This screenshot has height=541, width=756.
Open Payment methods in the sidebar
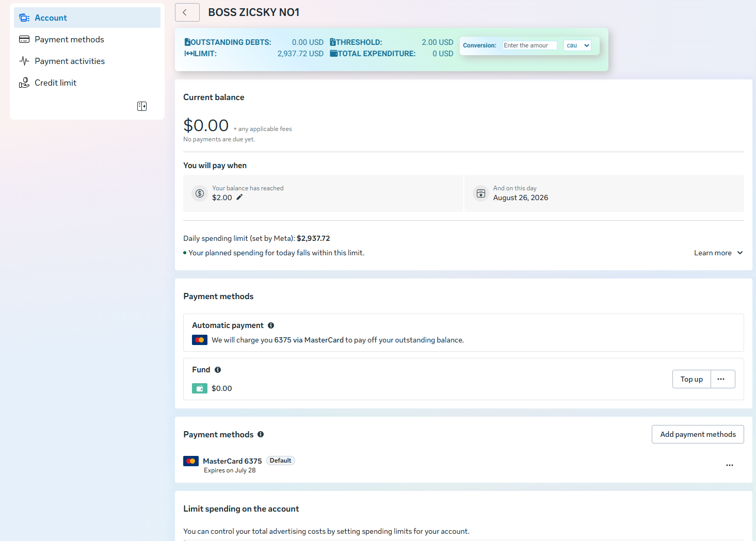click(87, 39)
